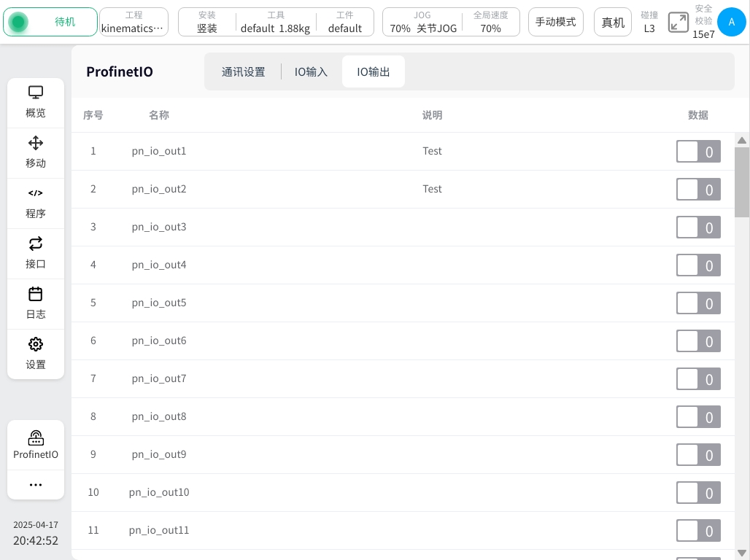Screen dimensions: 750x560
Task: Click the user avatar A
Action: pyautogui.click(x=731, y=22)
